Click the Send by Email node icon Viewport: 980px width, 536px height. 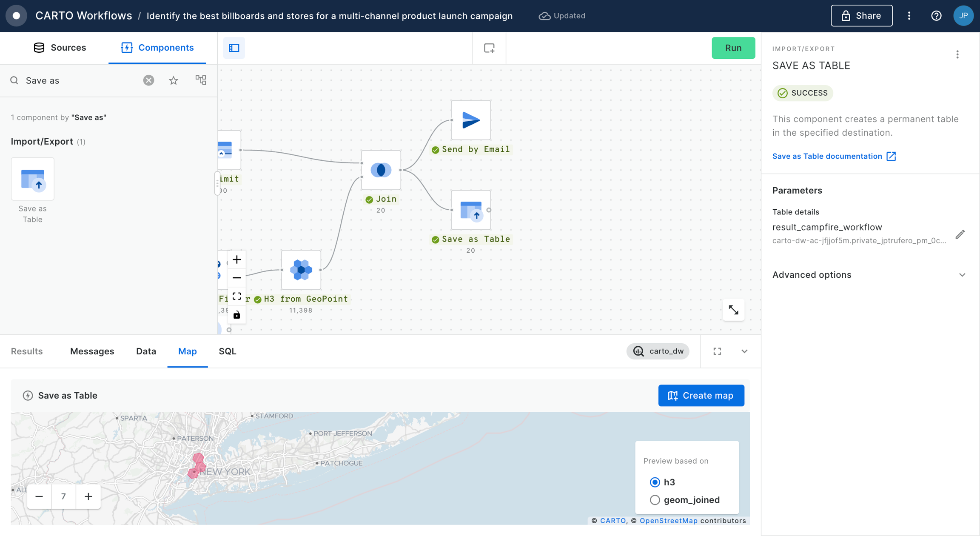470,120
